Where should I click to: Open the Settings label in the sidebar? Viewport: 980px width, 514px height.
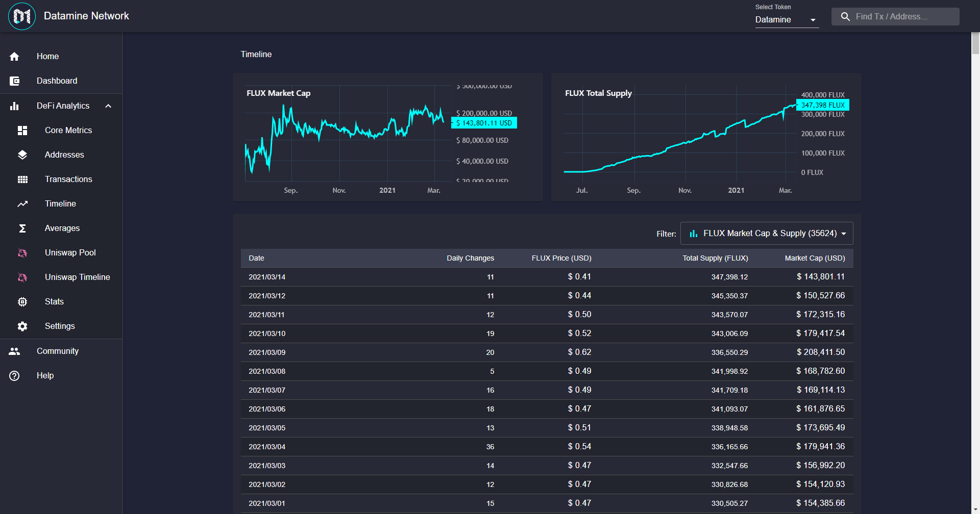click(60, 326)
